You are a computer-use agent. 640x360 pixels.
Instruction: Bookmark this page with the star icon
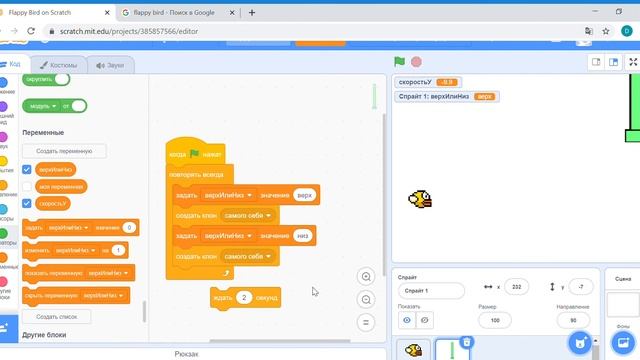[x=606, y=31]
